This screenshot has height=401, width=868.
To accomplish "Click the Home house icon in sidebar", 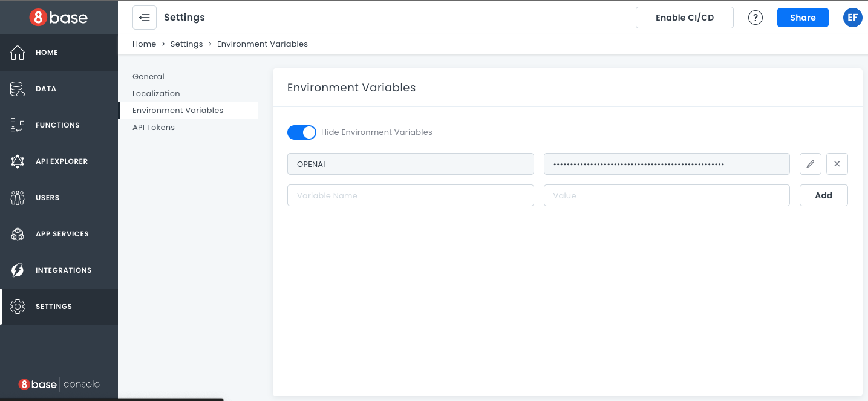I will click(x=18, y=53).
